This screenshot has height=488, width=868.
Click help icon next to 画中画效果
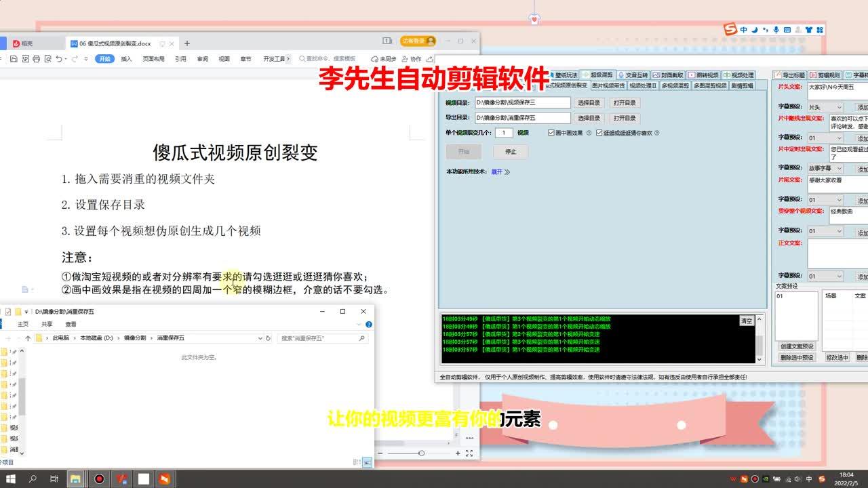589,133
